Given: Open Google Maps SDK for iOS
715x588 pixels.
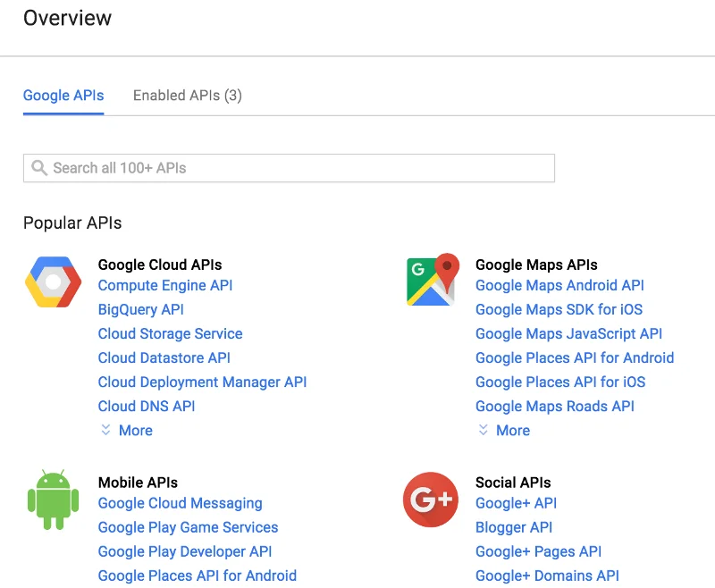Looking at the screenshot, I should point(559,309).
